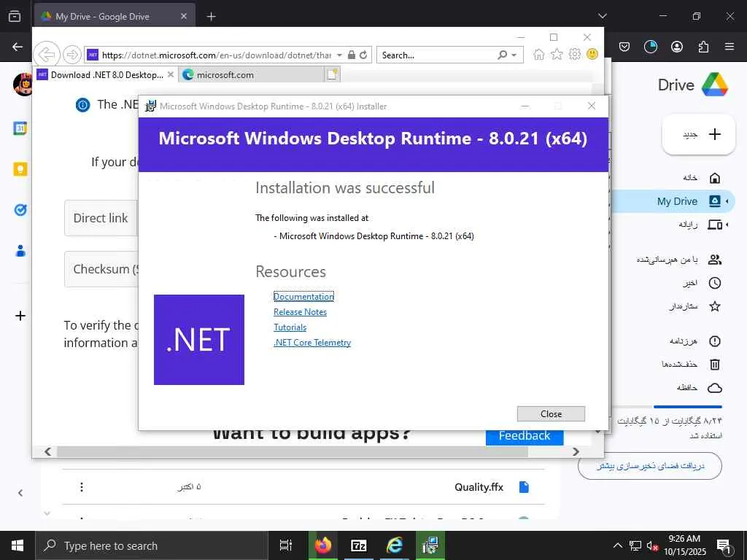Expand the Computers (رایانه) tree arrow

click(727, 225)
